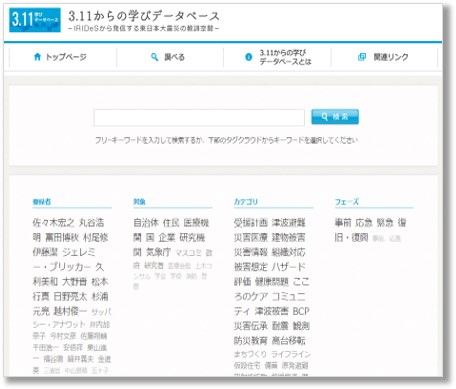Filter by phase tag 事前

[343, 223]
